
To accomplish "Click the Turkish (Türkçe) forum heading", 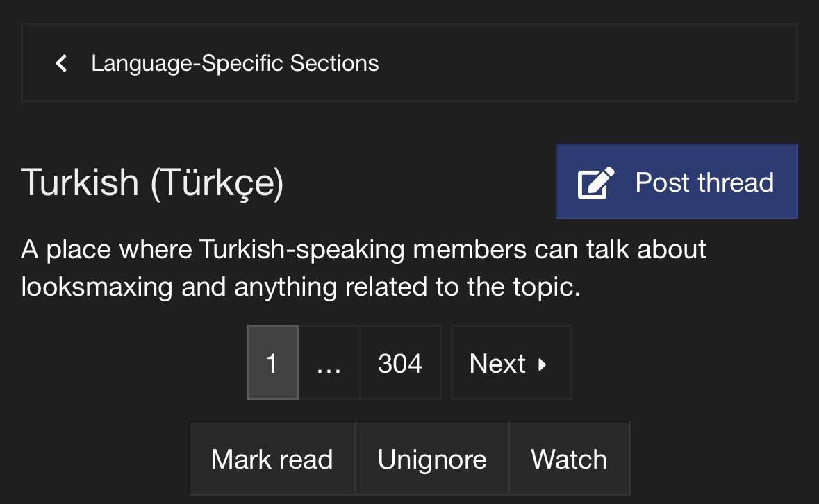I will click(152, 183).
